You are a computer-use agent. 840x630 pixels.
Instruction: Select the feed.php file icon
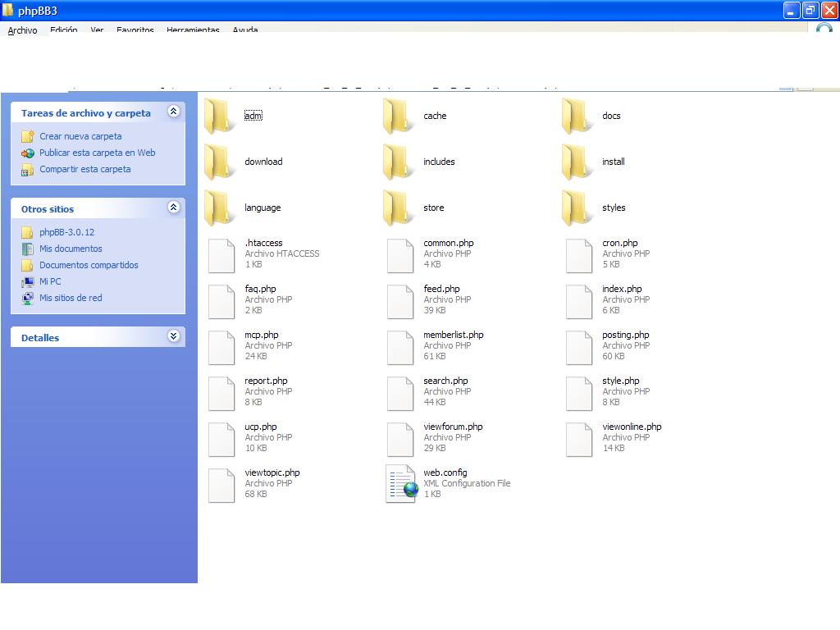pyautogui.click(x=400, y=302)
